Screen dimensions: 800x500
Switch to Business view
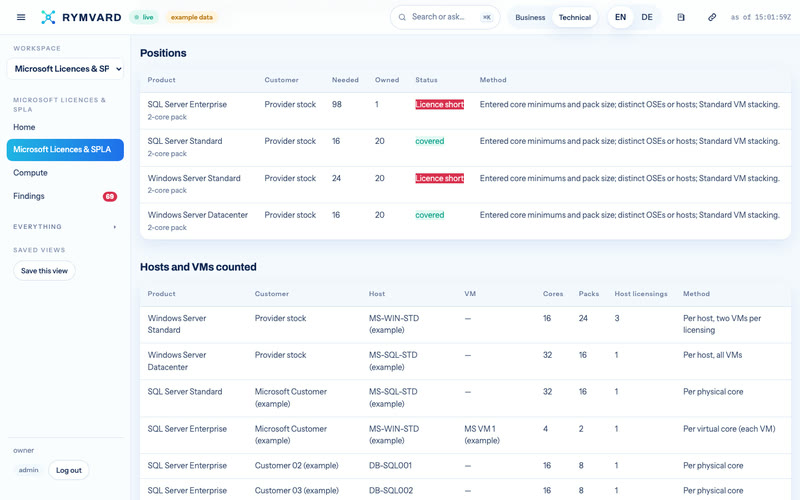click(530, 17)
